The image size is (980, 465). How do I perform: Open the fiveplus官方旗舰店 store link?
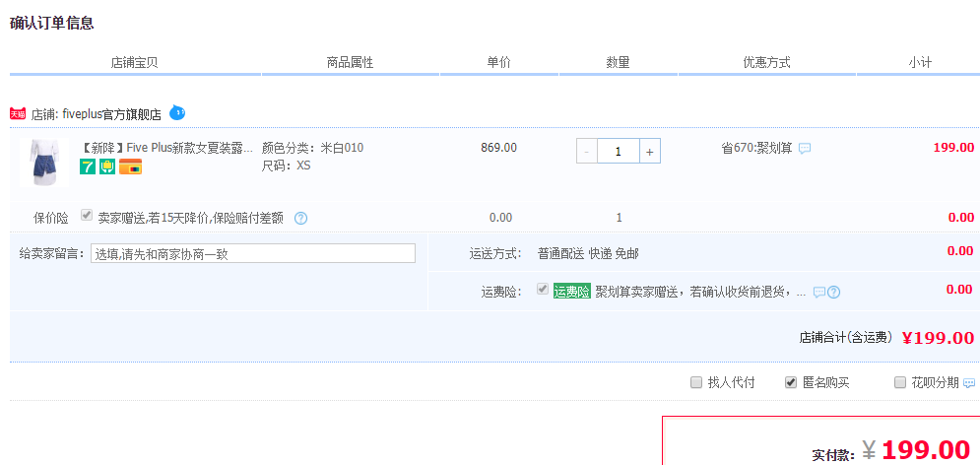click(112, 114)
